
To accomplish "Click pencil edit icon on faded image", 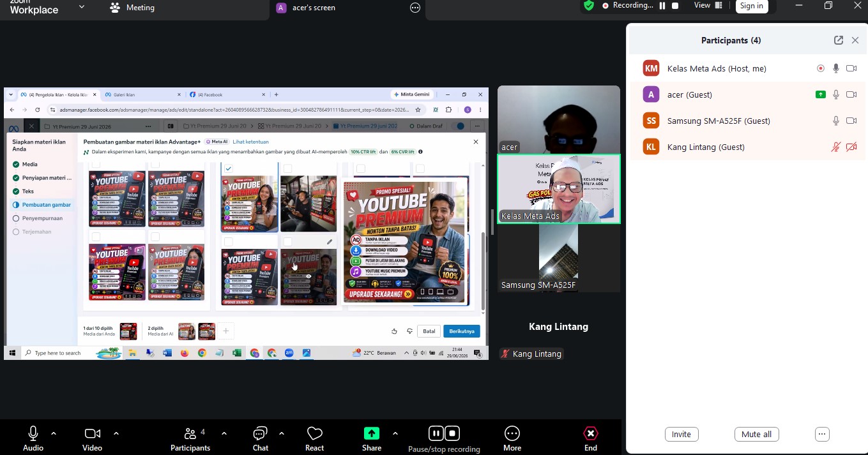I will pyautogui.click(x=330, y=242).
